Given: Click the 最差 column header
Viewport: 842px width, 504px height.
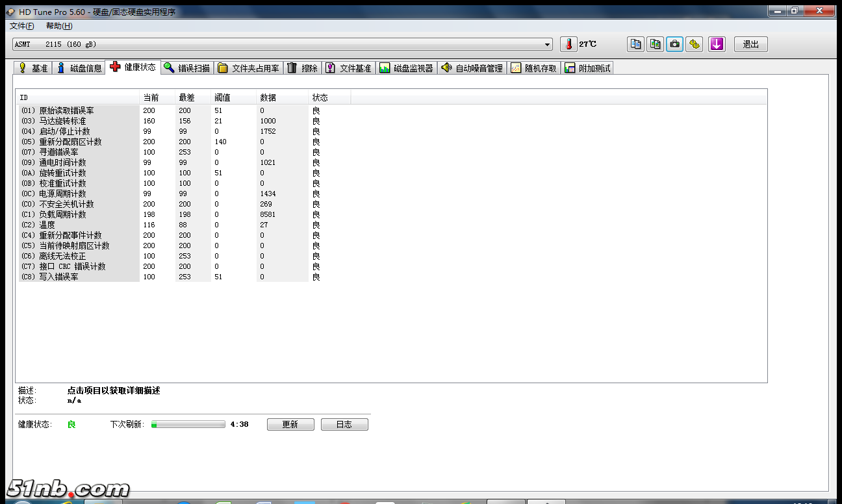Looking at the screenshot, I should [x=193, y=97].
